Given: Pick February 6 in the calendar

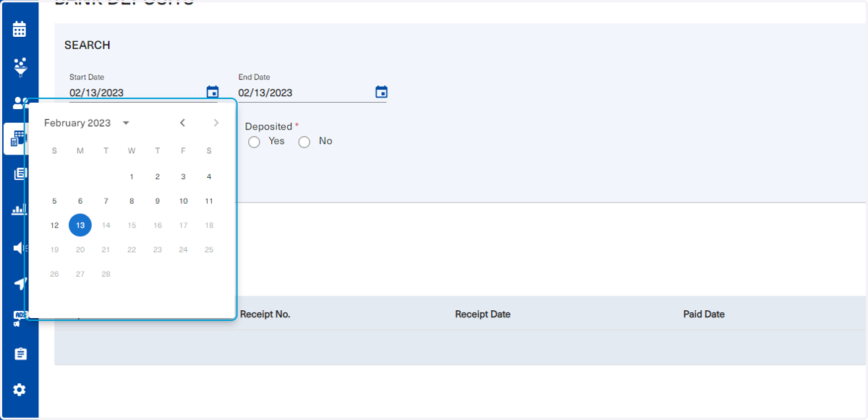Looking at the screenshot, I should click(80, 202).
